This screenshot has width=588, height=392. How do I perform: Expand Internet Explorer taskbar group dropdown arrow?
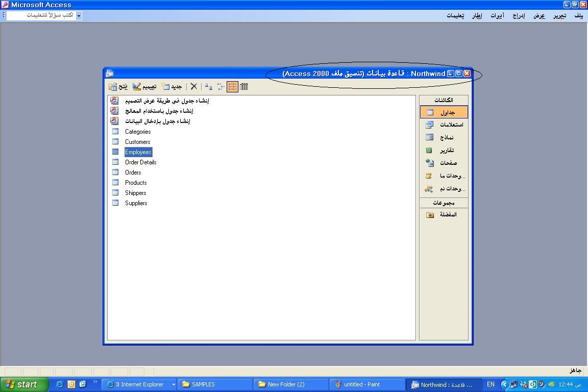pyautogui.click(x=174, y=384)
